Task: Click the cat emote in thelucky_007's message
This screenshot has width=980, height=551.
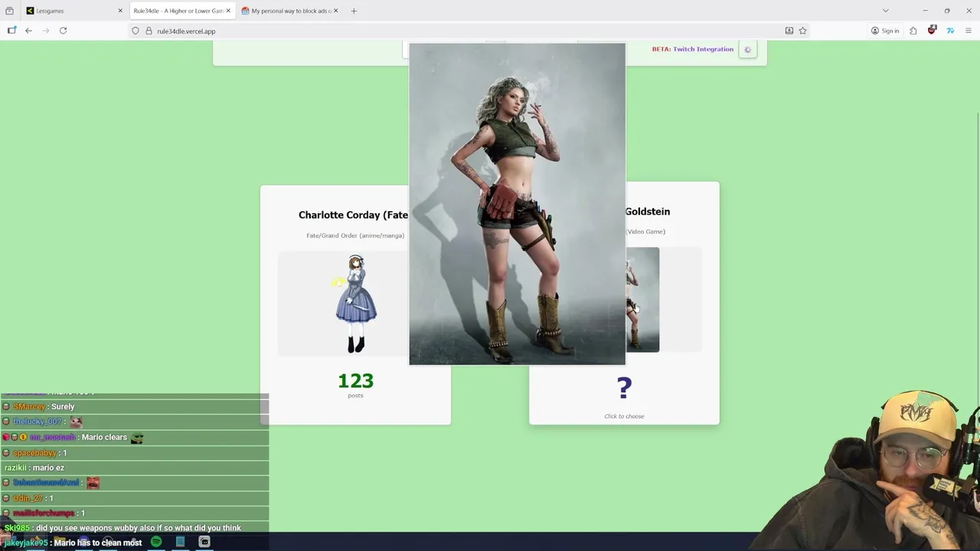Action: (76, 422)
